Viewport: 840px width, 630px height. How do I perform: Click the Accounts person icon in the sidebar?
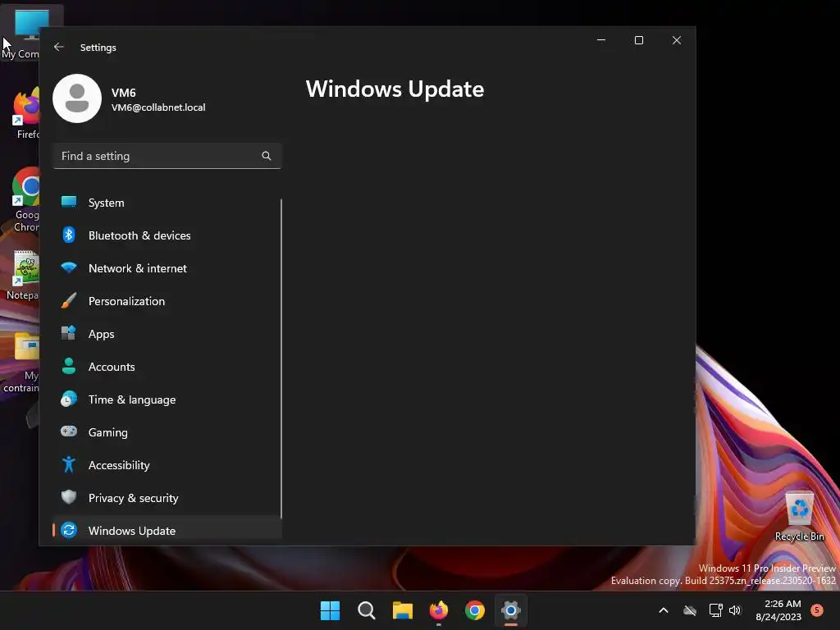point(69,367)
